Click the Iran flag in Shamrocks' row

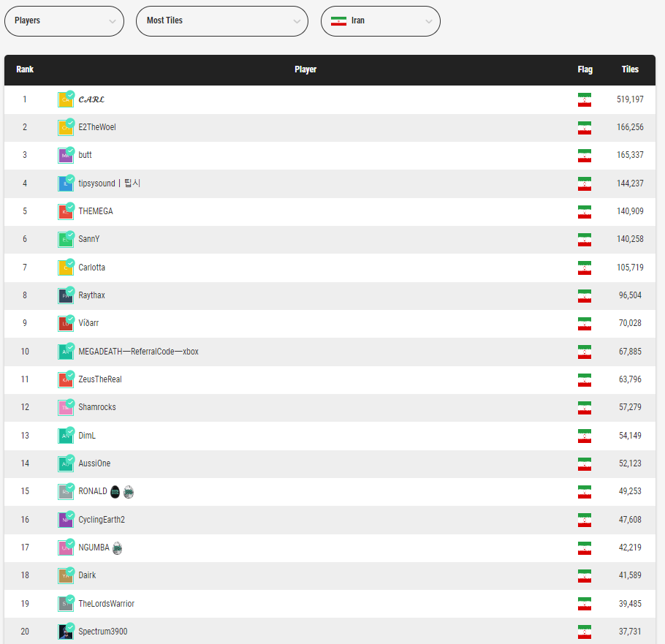[x=584, y=408]
